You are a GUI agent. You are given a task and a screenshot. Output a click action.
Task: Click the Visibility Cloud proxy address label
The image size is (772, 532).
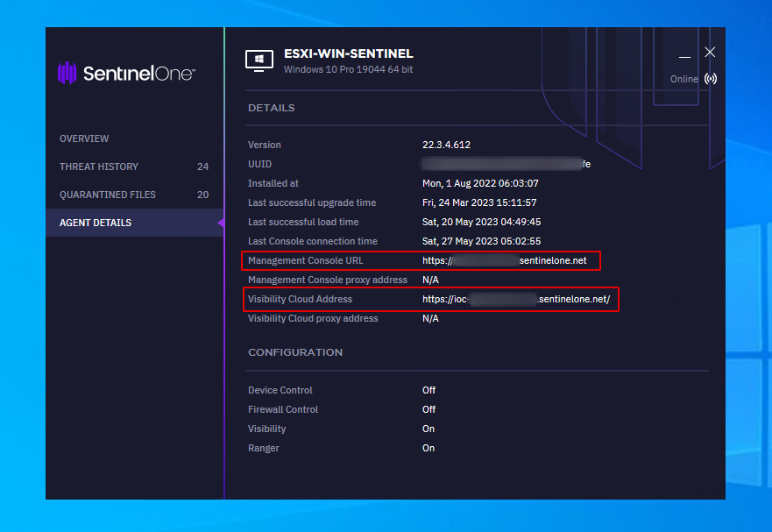(x=313, y=319)
